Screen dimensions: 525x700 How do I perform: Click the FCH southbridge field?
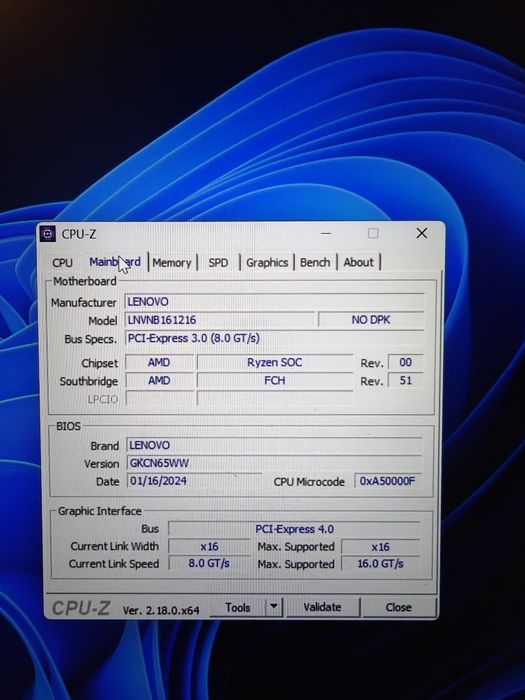click(275, 381)
